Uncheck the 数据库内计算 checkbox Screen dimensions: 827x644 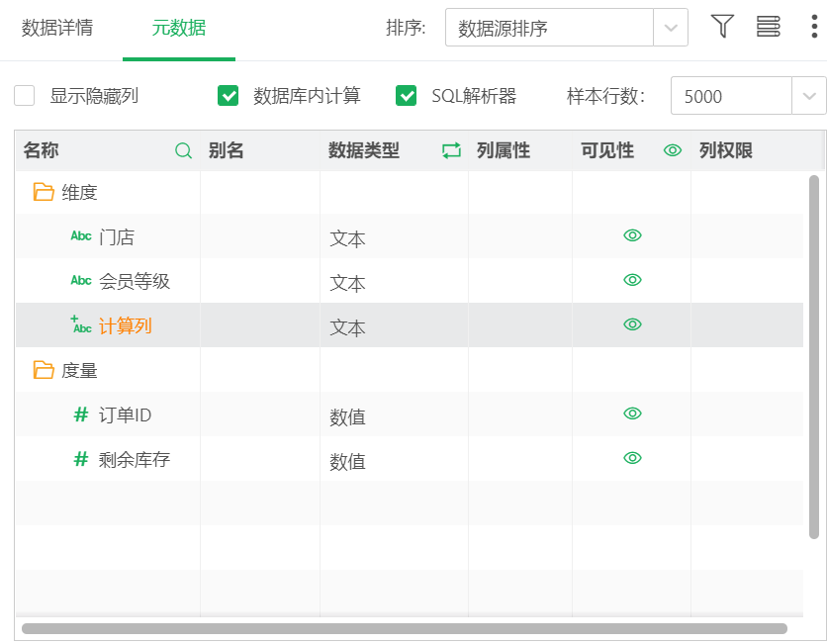[229, 96]
